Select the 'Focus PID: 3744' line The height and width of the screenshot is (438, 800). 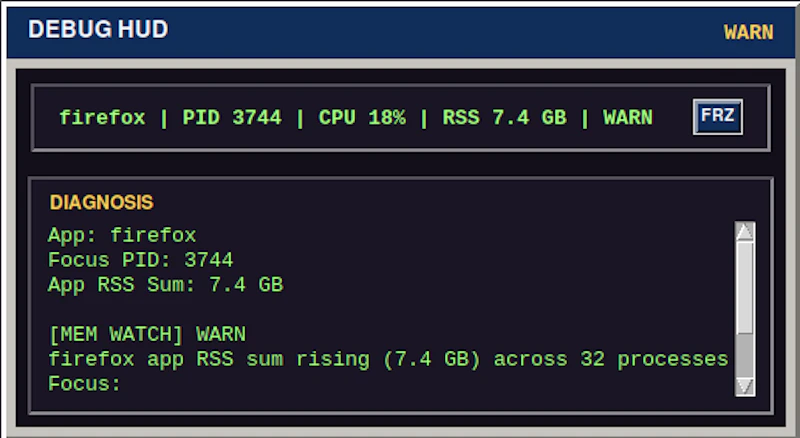coord(141,260)
